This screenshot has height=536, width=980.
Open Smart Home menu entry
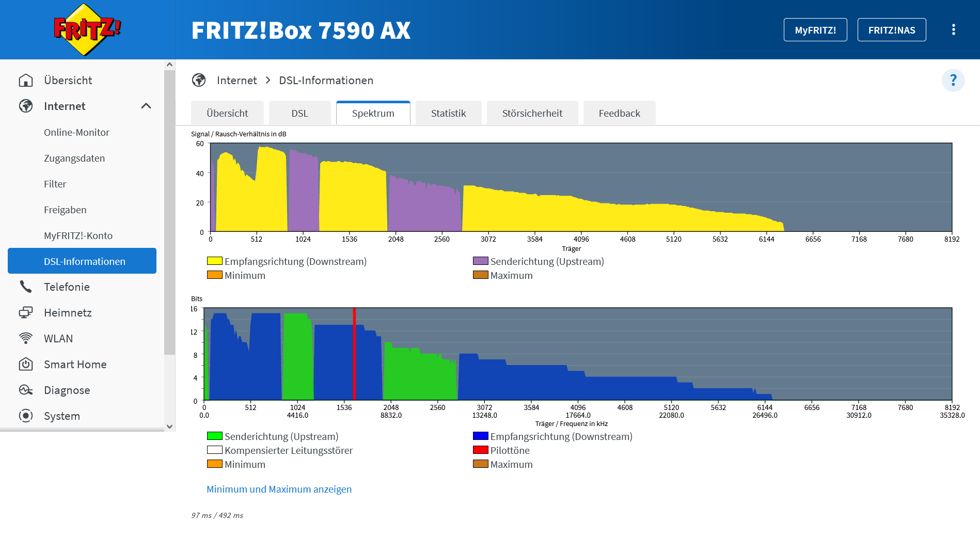(x=75, y=365)
